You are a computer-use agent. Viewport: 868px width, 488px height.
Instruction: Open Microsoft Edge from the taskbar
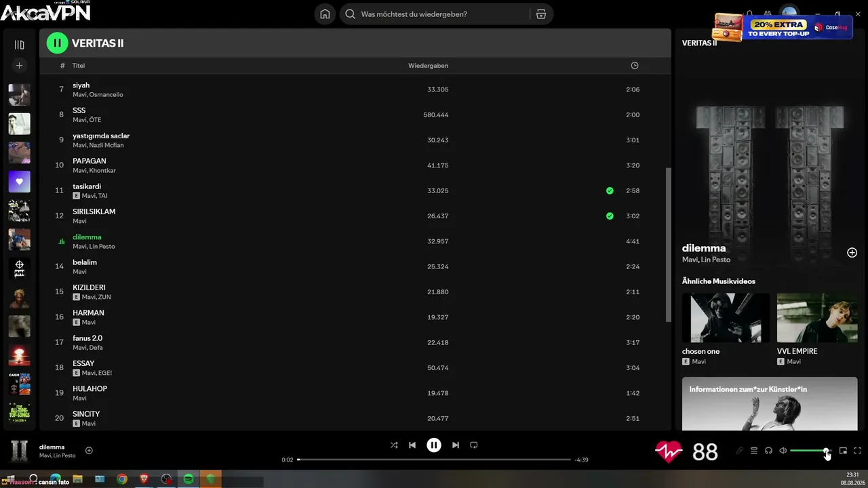[56, 479]
